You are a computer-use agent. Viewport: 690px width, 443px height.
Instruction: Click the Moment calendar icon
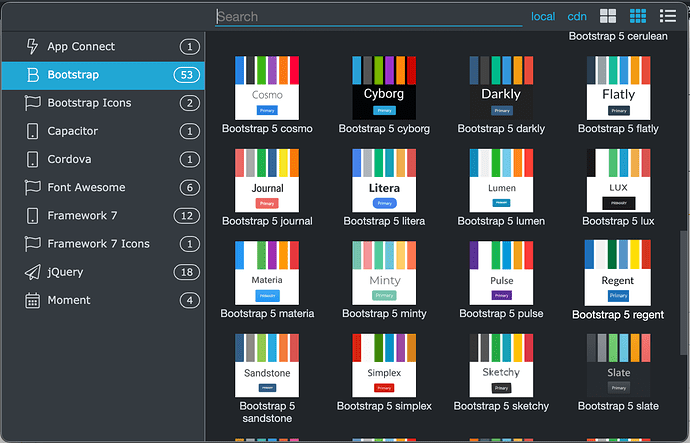[32, 300]
